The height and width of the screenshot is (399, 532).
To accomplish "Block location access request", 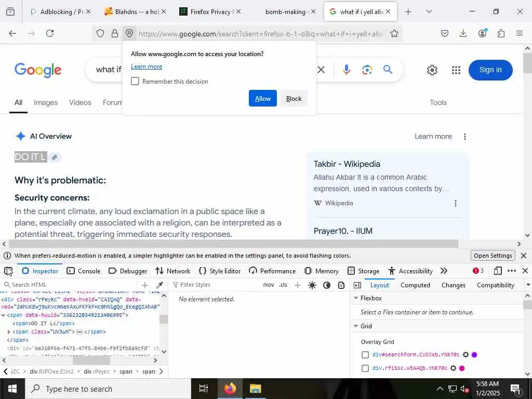I will [294, 98].
